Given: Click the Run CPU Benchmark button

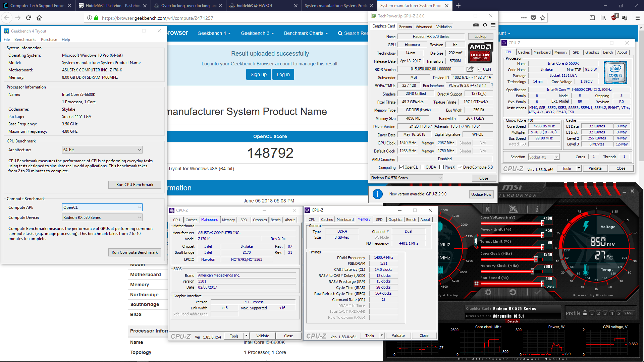Looking at the screenshot, I should [x=135, y=185].
